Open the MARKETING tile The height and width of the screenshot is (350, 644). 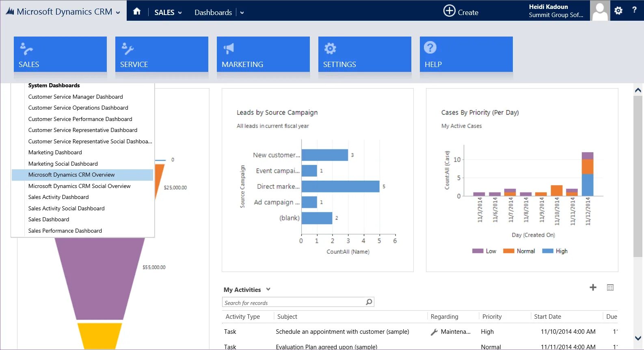coord(263,54)
